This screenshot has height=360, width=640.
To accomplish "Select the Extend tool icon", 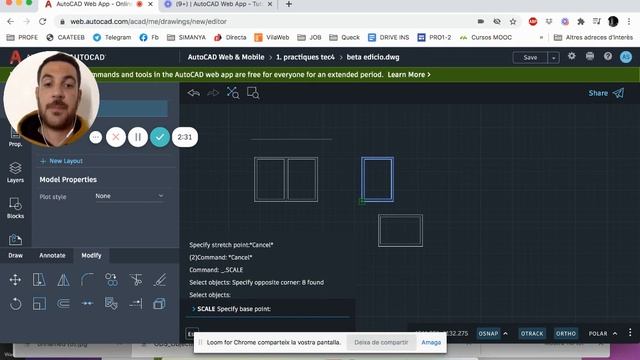I will (136, 304).
